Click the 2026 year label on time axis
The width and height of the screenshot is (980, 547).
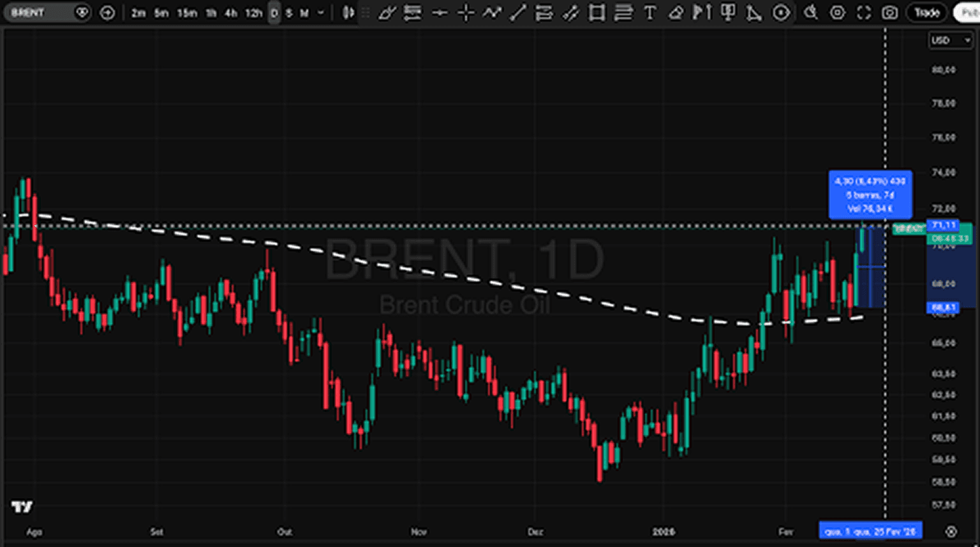point(664,532)
